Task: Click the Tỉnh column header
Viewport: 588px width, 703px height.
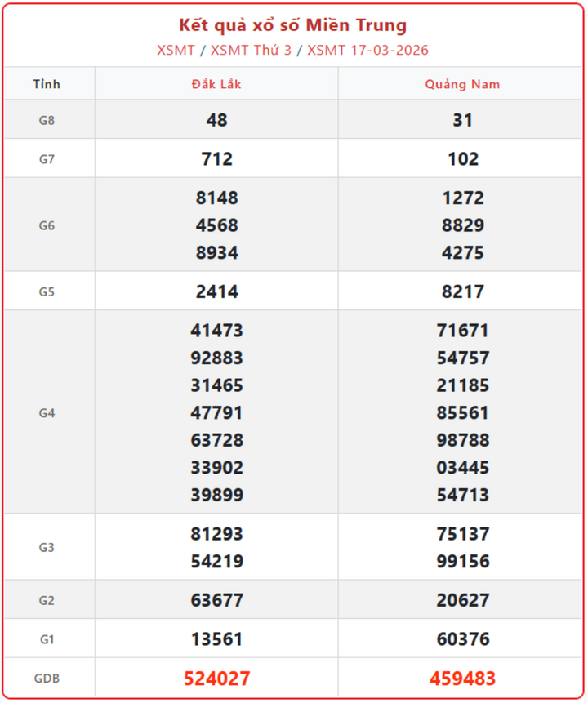Action: 47,84
